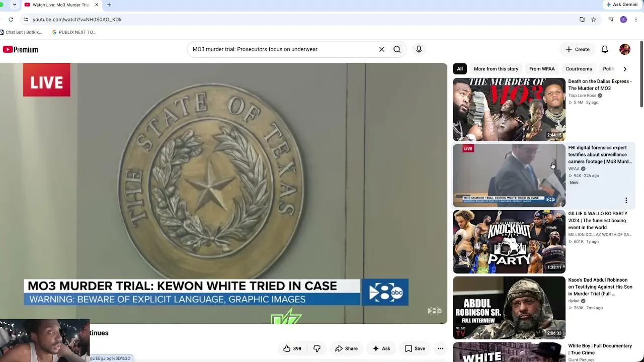Select the From WFAA chip
This screenshot has width=644, height=362.
click(x=542, y=69)
